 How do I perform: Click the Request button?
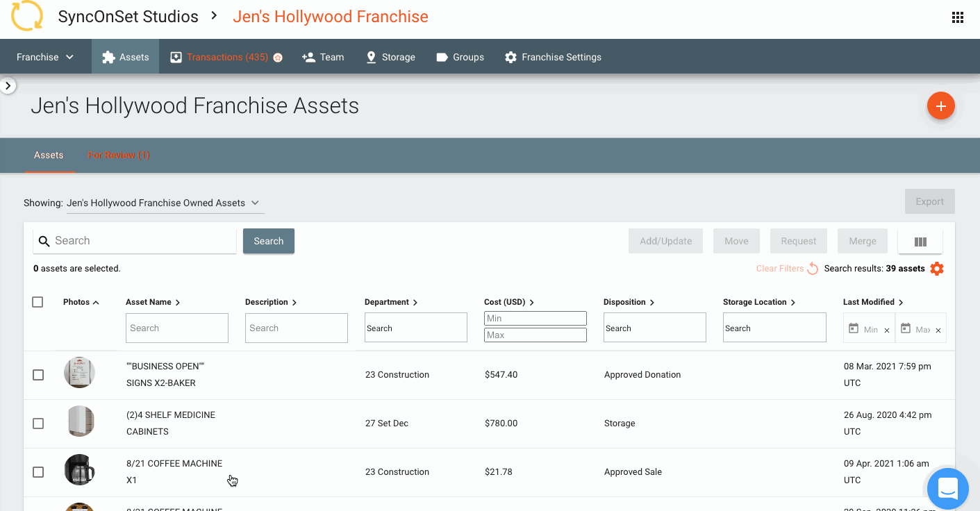click(799, 241)
